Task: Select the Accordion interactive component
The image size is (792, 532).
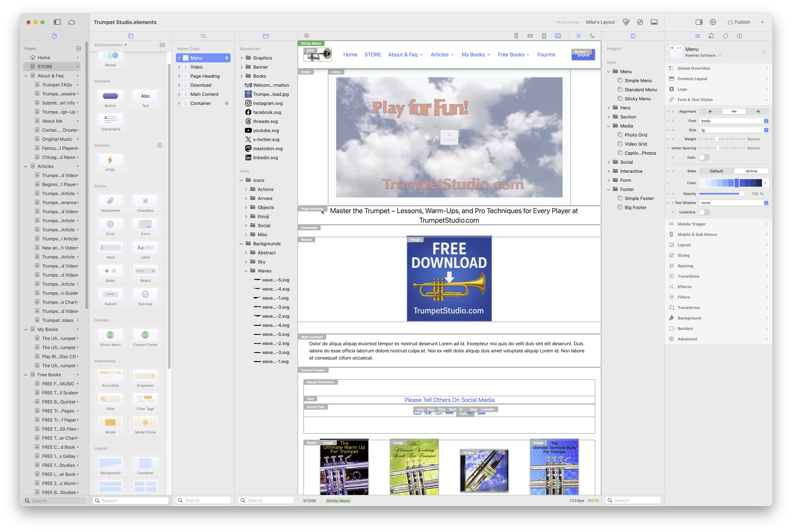Action: coord(110,378)
